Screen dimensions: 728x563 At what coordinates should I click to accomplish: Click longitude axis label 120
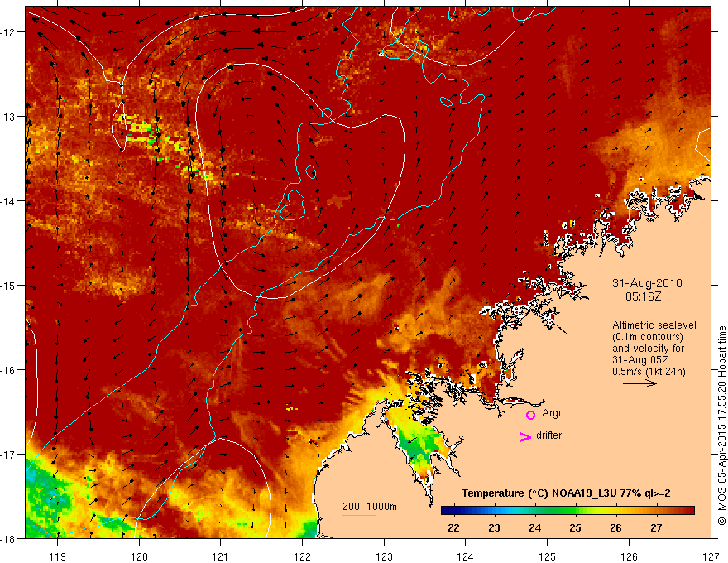pyautogui.click(x=139, y=556)
